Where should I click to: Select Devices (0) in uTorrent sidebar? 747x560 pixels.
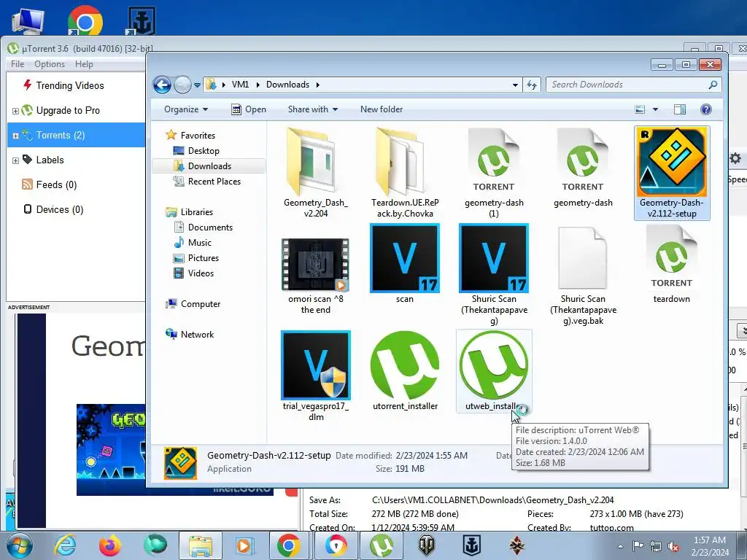point(60,209)
